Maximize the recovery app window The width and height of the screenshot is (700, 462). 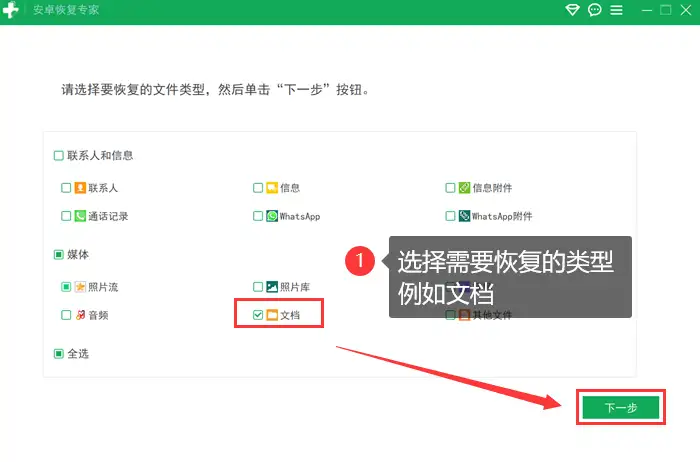click(666, 10)
